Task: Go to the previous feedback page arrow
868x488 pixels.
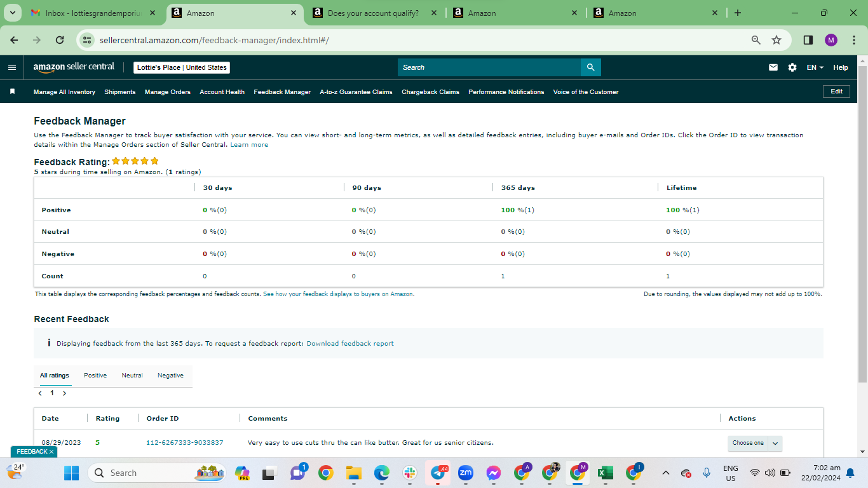Action: (x=40, y=393)
